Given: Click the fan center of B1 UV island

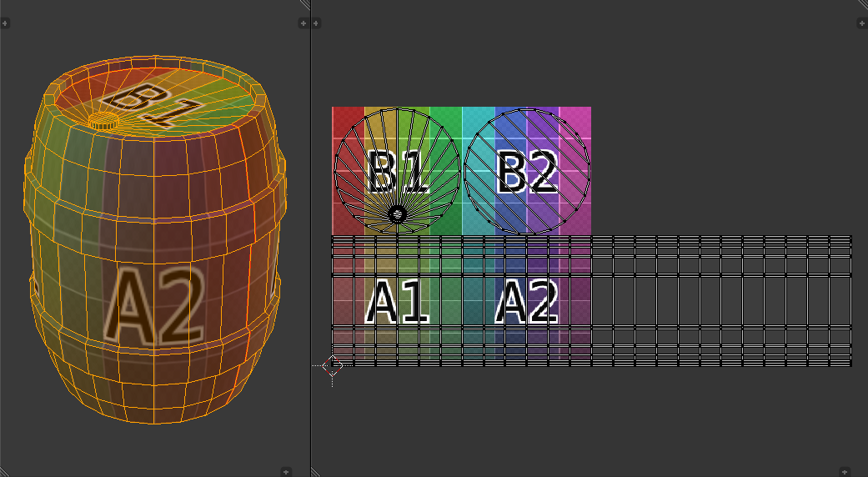Looking at the screenshot, I should click(398, 214).
